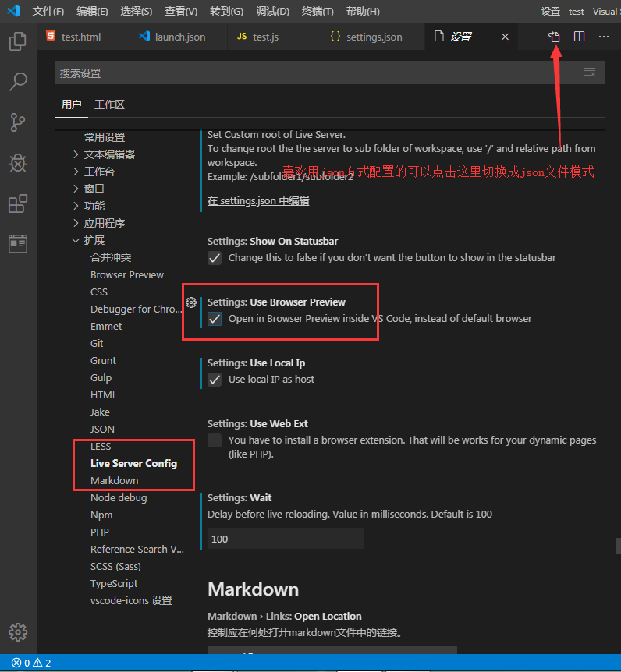Select vscode-icons 设置 in settings tree

coord(131,600)
